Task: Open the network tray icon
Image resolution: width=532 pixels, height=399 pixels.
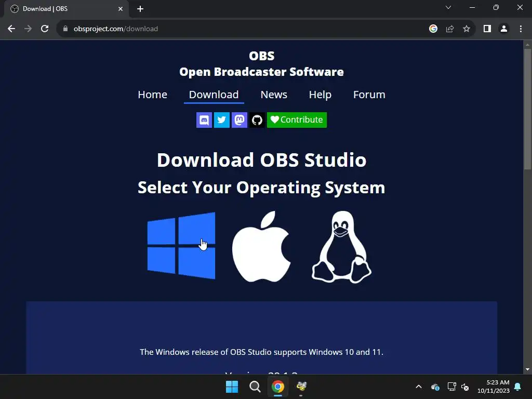Action: pos(451,387)
